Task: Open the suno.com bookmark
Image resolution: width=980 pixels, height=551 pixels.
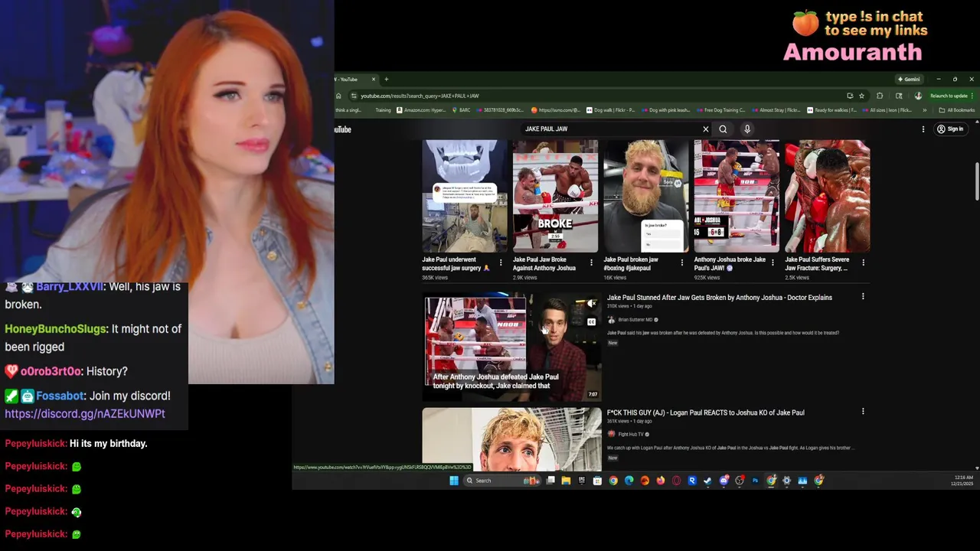Action: 557,110
